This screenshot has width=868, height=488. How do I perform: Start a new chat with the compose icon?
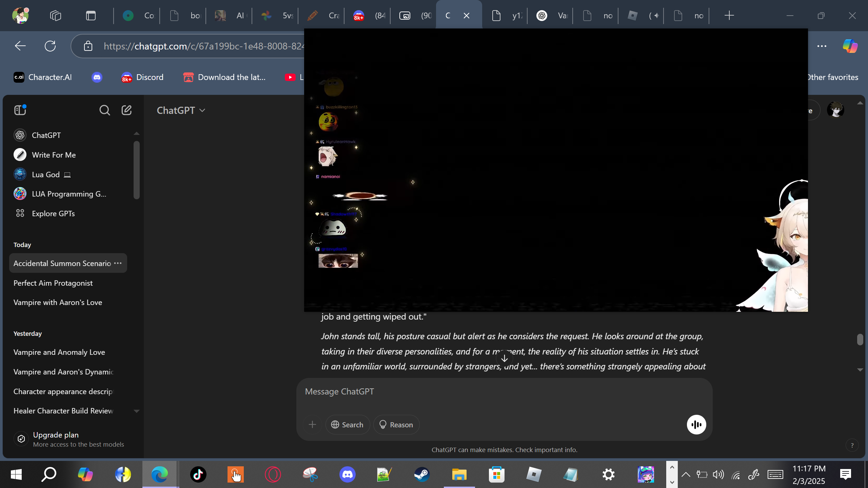pos(126,110)
